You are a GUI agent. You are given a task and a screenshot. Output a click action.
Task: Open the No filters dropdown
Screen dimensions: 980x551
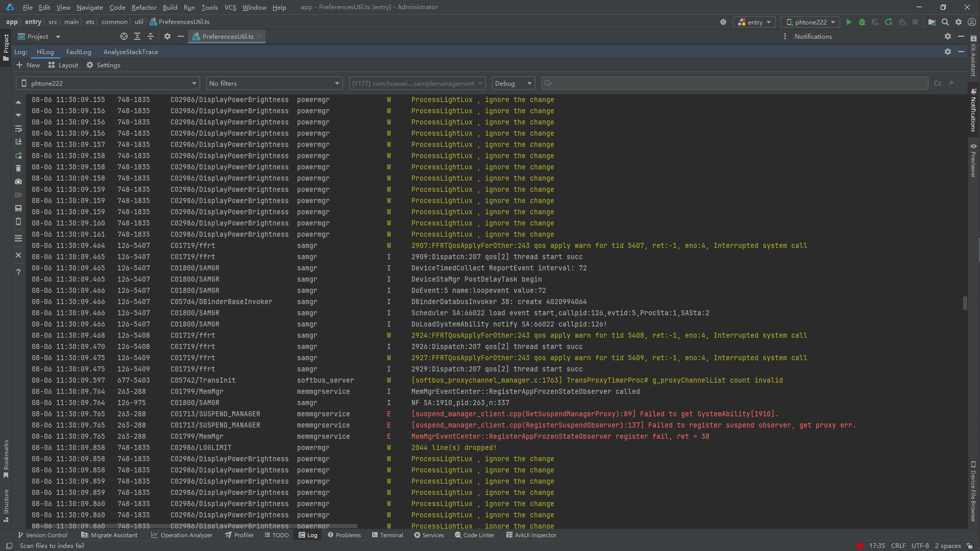(274, 83)
